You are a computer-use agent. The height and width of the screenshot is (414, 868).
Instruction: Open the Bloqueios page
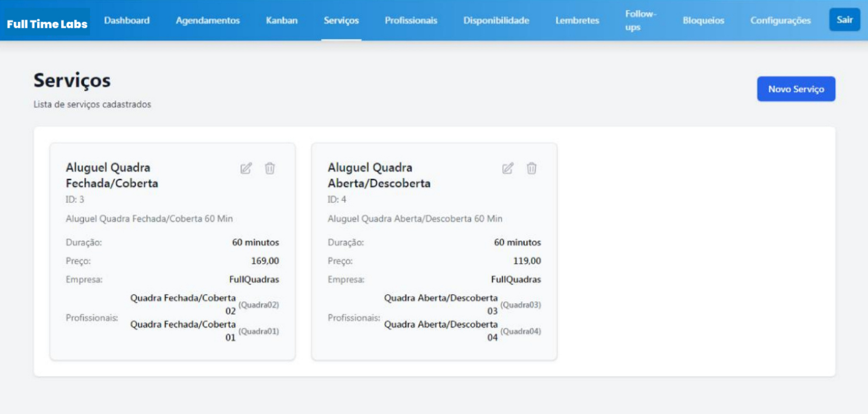pos(703,20)
